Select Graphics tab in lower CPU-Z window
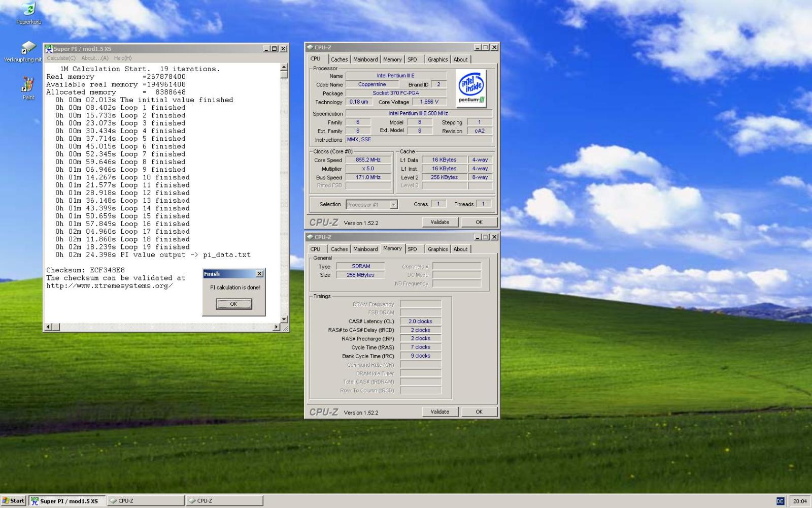 [x=437, y=249]
